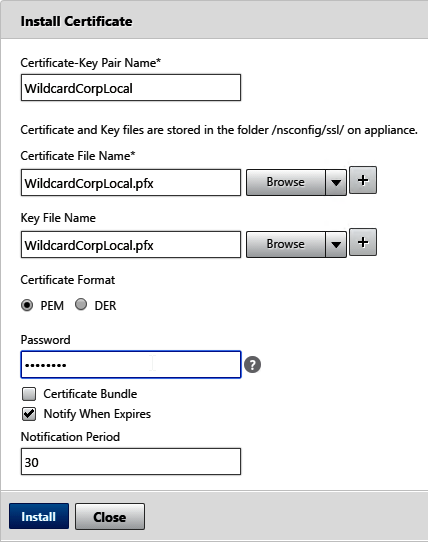Click the Install button
Screen dimensions: 428x542
(39, 516)
